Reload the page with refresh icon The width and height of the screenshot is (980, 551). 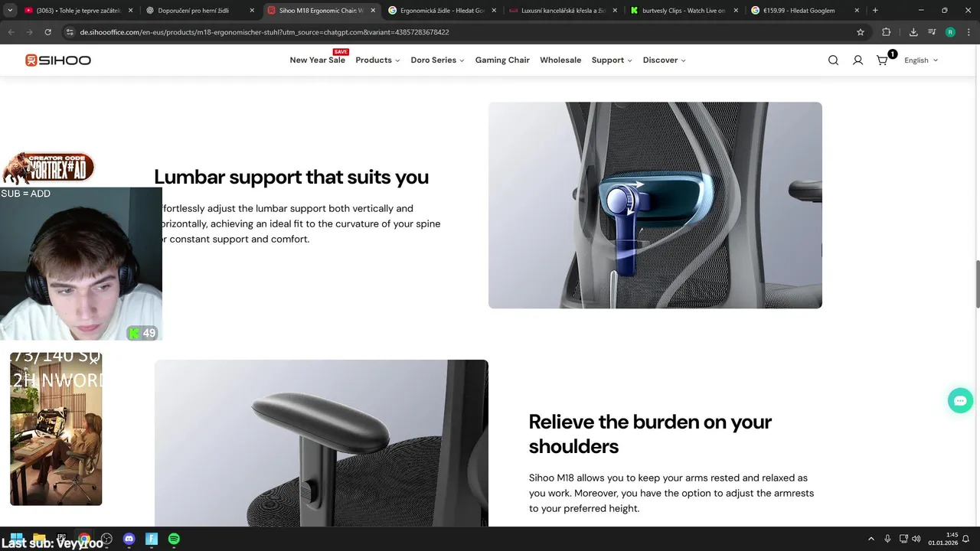pos(47,32)
